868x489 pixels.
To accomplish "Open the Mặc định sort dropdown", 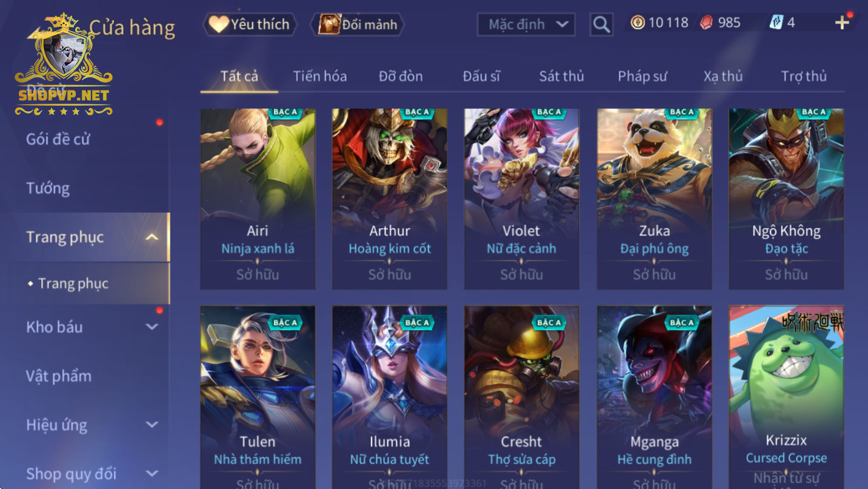I will tap(526, 24).
